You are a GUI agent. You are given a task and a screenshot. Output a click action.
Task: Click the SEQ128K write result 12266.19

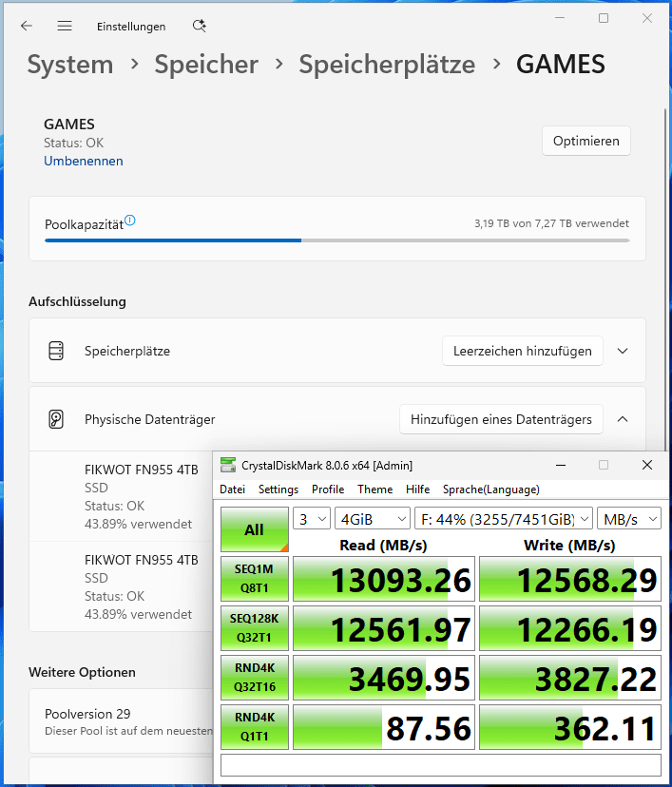[x=570, y=628]
